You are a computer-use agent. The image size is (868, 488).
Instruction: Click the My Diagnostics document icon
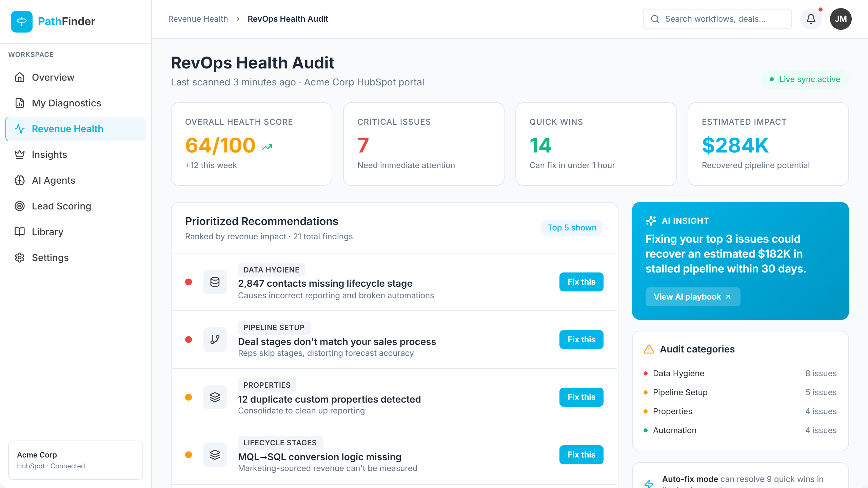[x=20, y=103]
